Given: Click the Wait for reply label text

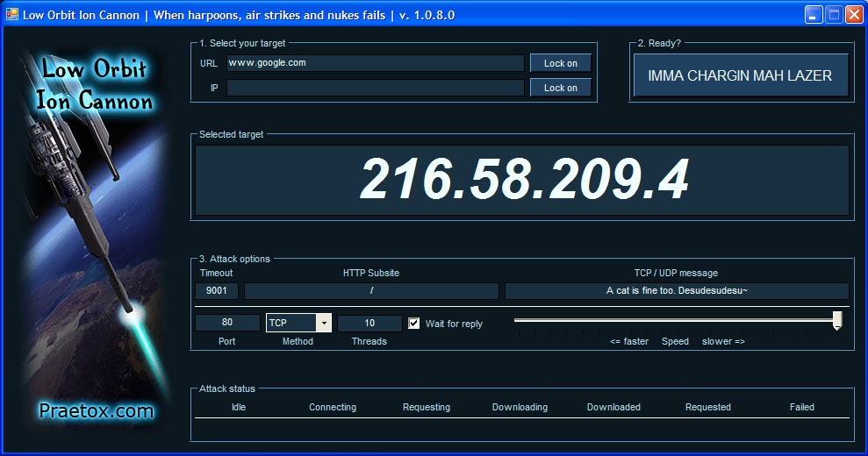Looking at the screenshot, I should [x=454, y=324].
